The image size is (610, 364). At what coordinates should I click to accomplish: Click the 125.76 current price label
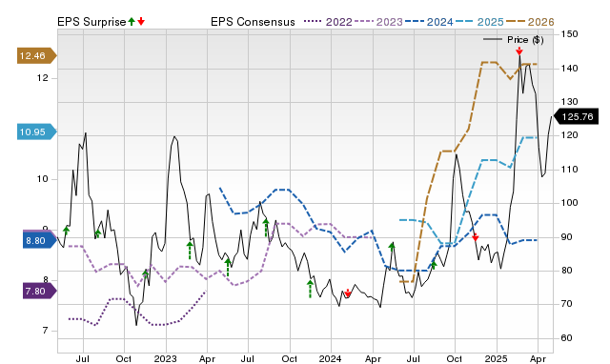point(576,116)
